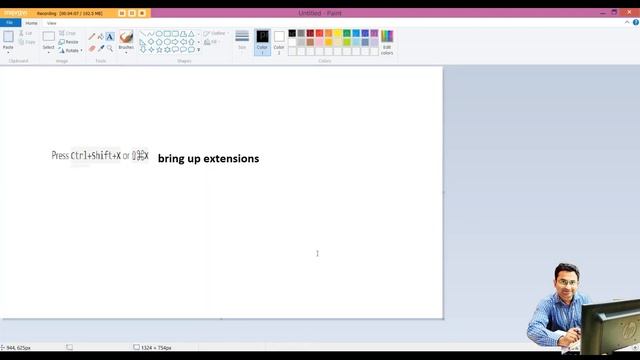Pick the yellow color swatch
Screen dimensions: 640x360
pos(338,33)
